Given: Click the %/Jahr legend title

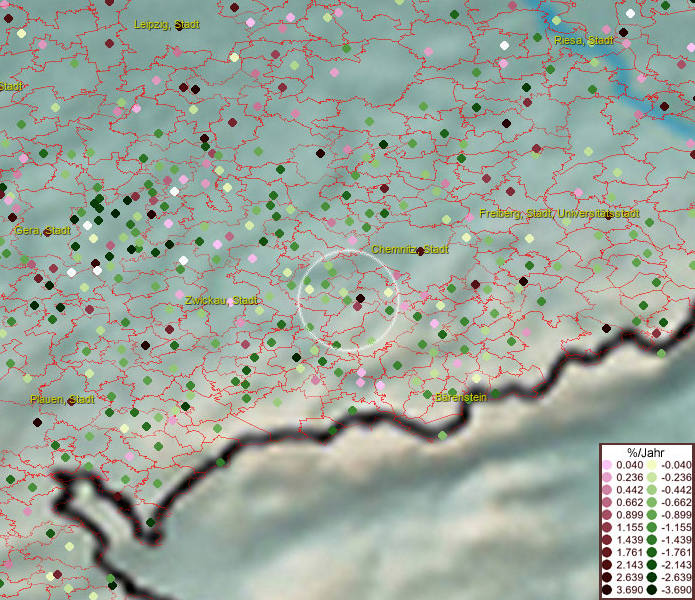Looking at the screenshot, I should coord(646,452).
